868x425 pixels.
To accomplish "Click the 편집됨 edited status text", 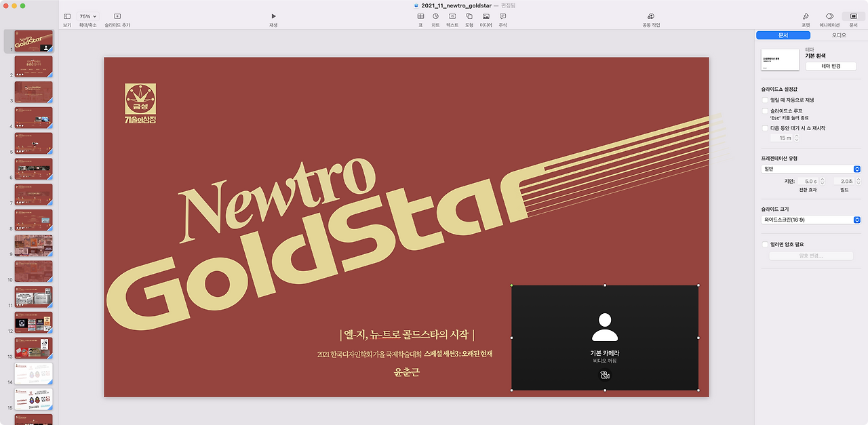I will tap(509, 5).
